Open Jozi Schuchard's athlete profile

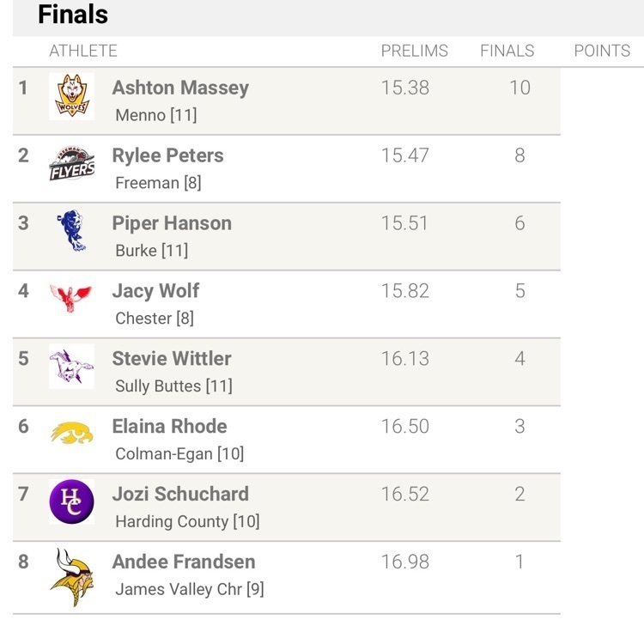pos(180,495)
